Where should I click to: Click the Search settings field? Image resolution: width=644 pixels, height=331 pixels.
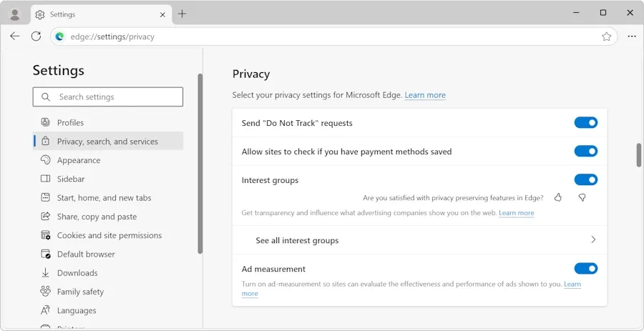(x=107, y=97)
